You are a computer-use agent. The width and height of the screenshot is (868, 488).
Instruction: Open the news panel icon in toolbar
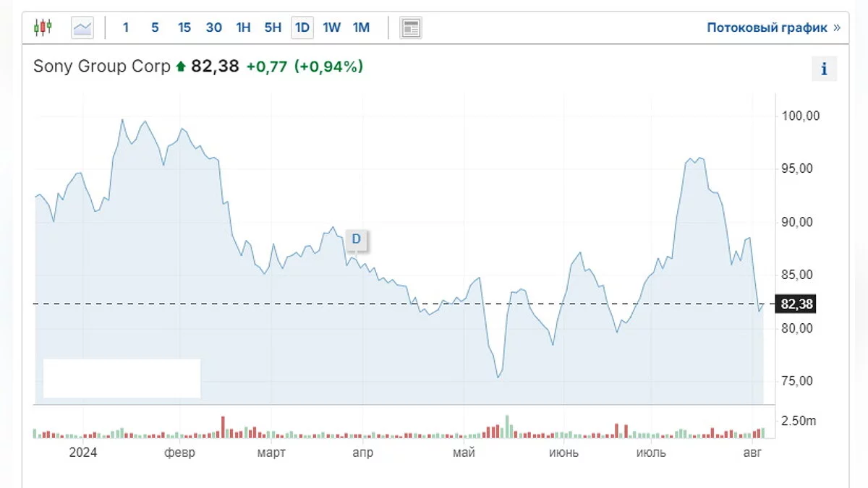pyautogui.click(x=411, y=28)
